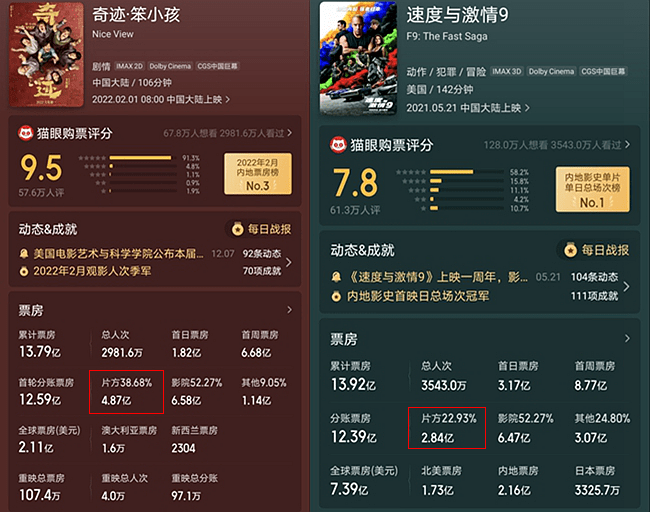Select the 首日票房 3.17亿 figure
Image resolution: width=650 pixels, height=512 pixels.
point(518,376)
